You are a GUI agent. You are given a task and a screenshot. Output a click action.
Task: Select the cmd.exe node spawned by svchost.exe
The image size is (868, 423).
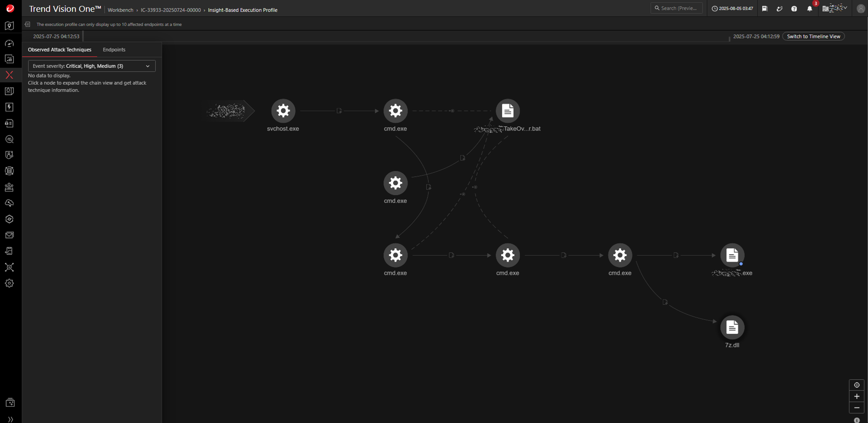[x=395, y=111]
